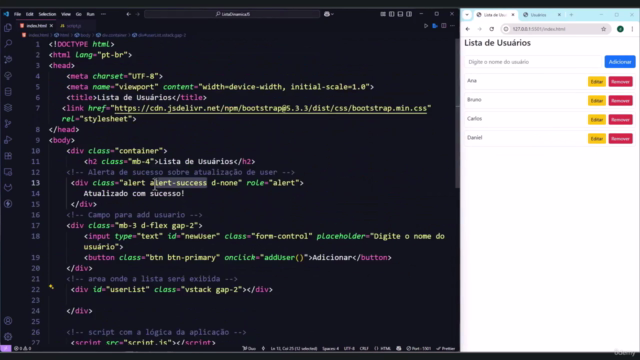Open the Extensions view in activity bar
Image resolution: width=640 pixels, height=360 pixels.
click(x=8, y=156)
